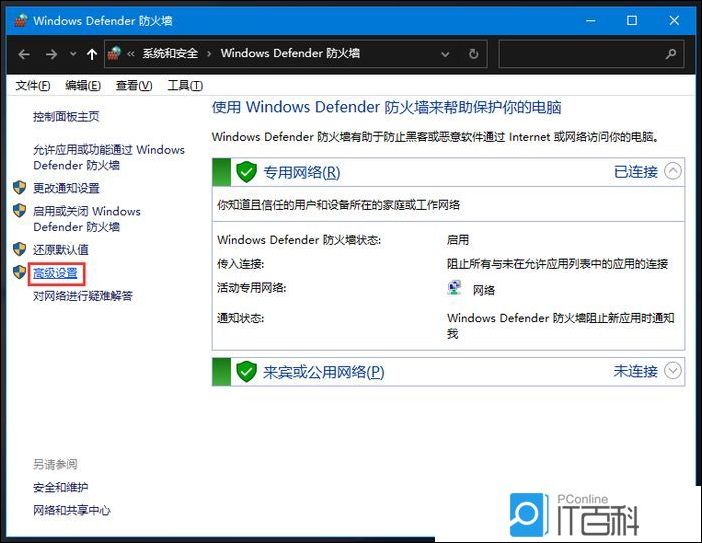This screenshot has height=543, width=702.
Task: Collapse the 专用网络 section chevron
Action: [672, 171]
